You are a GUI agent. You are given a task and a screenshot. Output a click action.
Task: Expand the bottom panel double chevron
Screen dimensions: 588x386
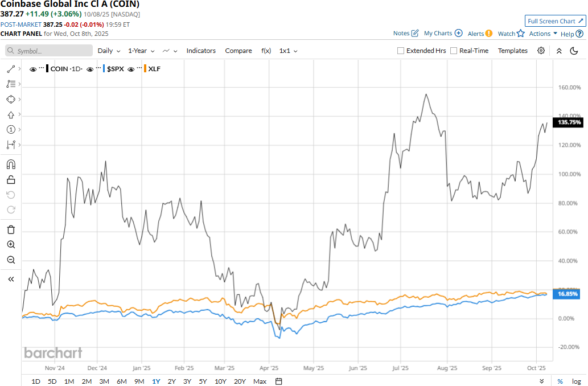(x=542, y=381)
